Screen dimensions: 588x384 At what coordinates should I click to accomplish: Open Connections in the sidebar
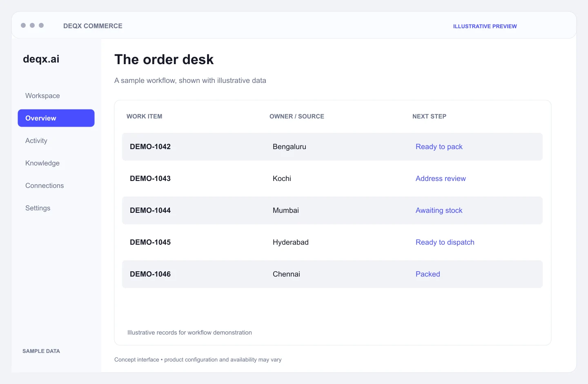45,185
